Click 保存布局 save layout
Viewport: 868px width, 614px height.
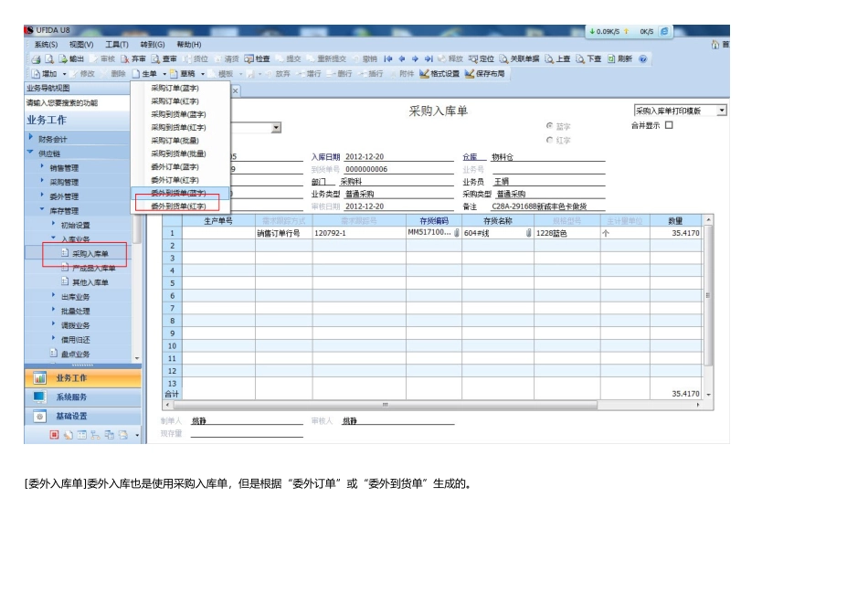(485, 74)
